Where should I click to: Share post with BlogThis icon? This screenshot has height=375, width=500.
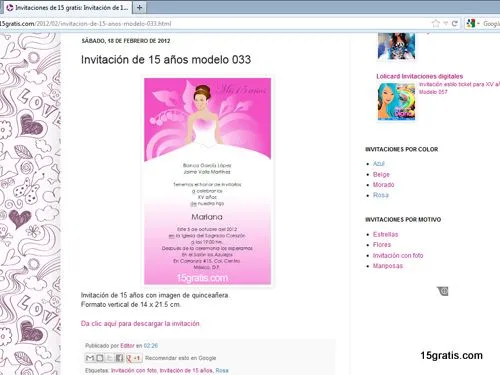(x=100, y=358)
